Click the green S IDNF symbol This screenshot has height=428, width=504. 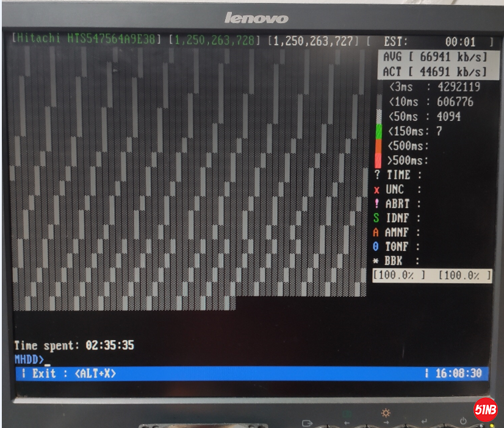tap(376, 218)
